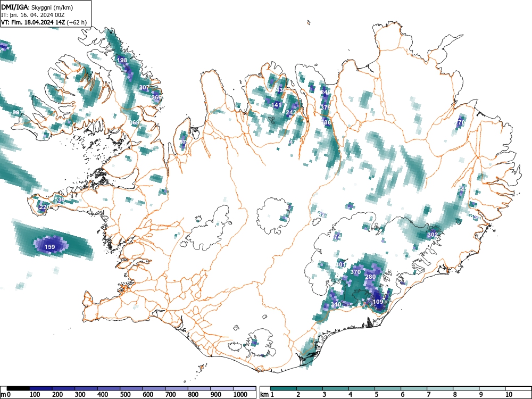Viewport: 532px width, 399px height.
Task: Click the "307" visibility value on the map
Action: (144, 87)
